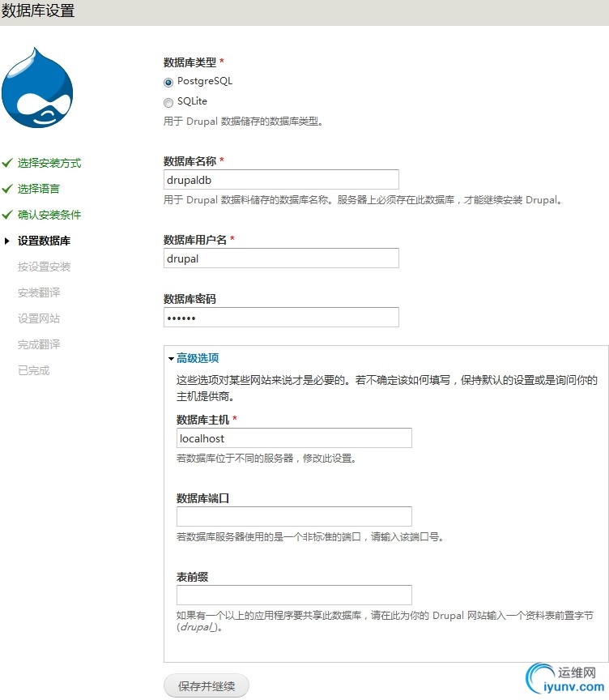The image size is (609, 700).
Task: Click the 数据库密码 field label
Action: point(190,299)
